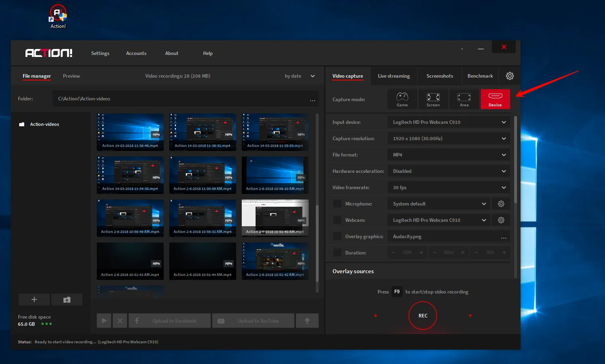
Task: Click the upload arrow icon button
Action: pyautogui.click(x=307, y=321)
